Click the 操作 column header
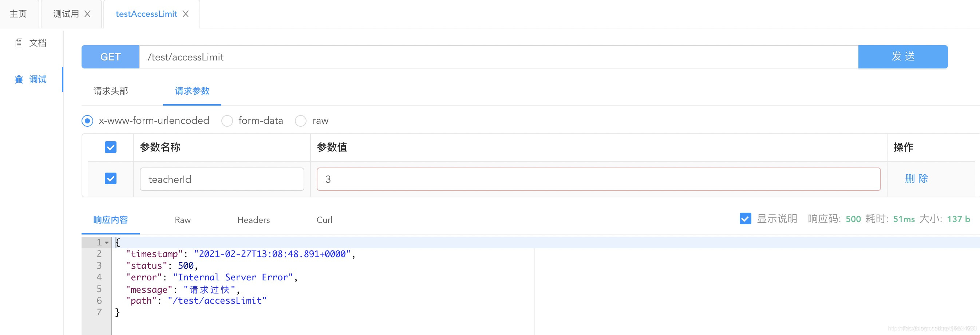This screenshot has height=335, width=980. click(x=903, y=147)
